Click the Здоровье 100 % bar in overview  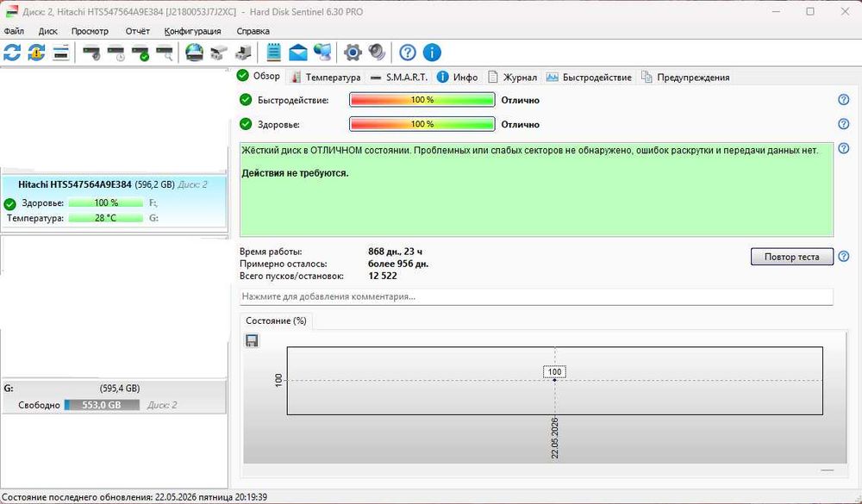422,124
